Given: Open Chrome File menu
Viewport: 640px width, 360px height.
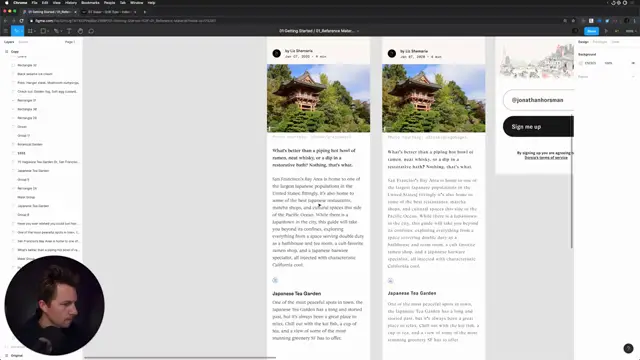Looking at the screenshot, I should pos(34,2).
